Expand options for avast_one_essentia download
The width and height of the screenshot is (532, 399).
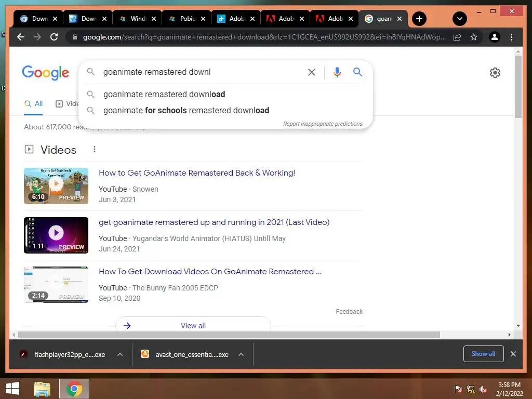coord(241,354)
